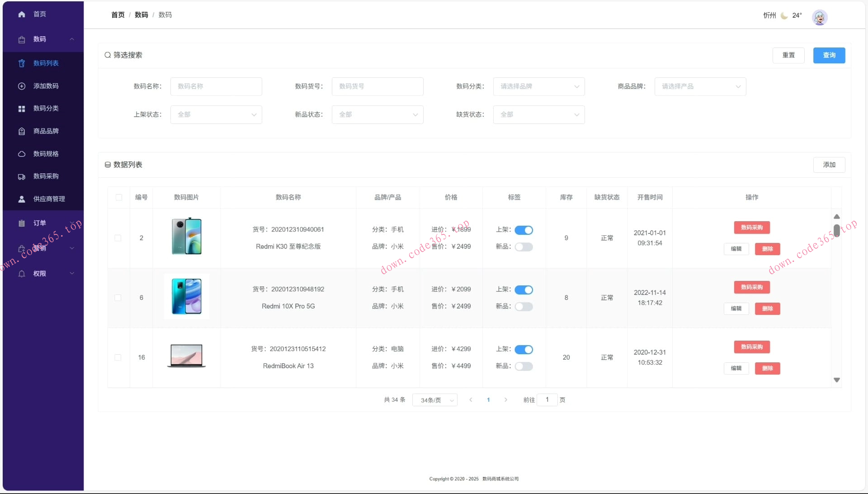Image resolution: width=868 pixels, height=494 pixels.
Task: Select 供应商管理 in the sidebar
Action: click(x=49, y=199)
